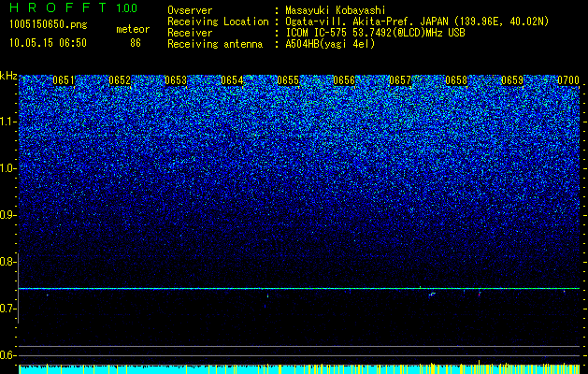The height and width of the screenshot is (374, 588).
Task: Click the date stamp 10.05.15 06:50
Action: (48, 43)
